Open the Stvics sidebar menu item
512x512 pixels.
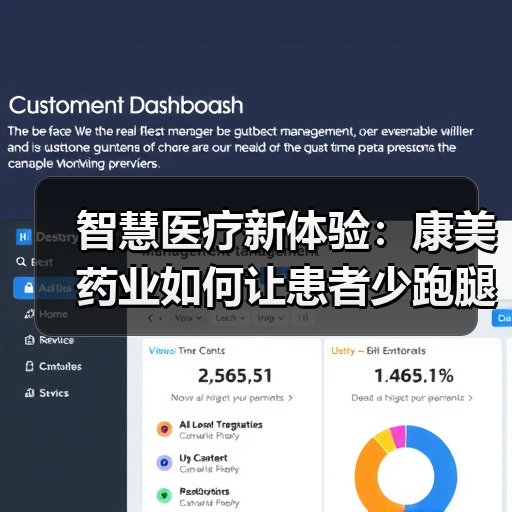[x=47, y=393]
